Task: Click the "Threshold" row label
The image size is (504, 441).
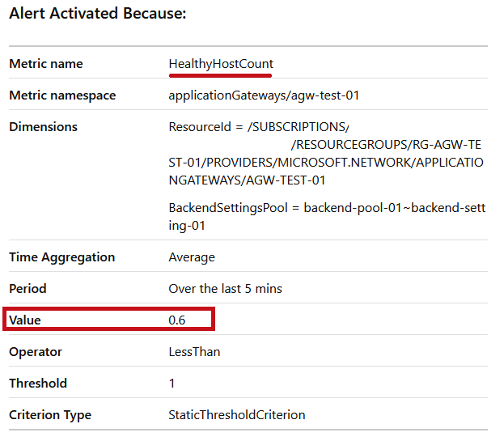Action: tap(38, 384)
